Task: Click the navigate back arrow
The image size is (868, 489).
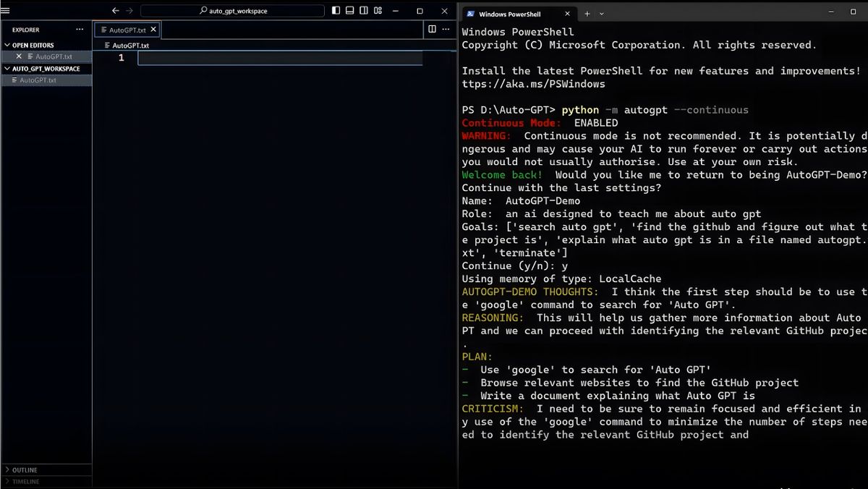Action: [x=114, y=10]
